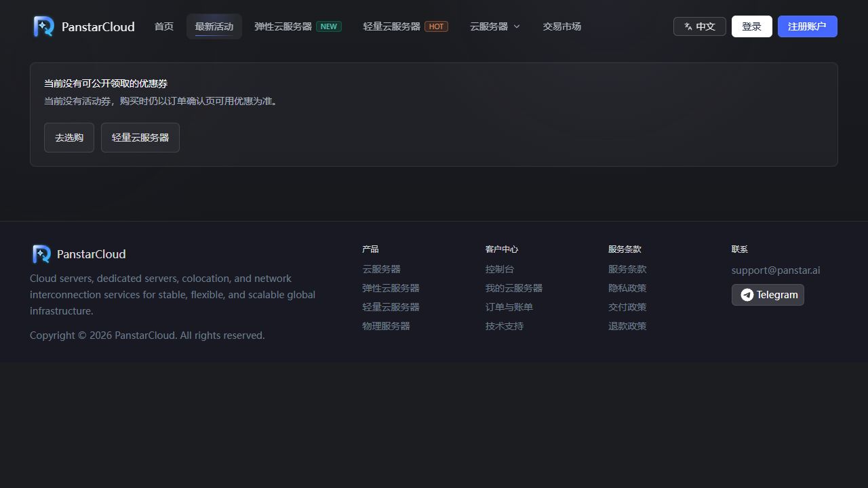Click the PanstarCloud logo icon in header
This screenshot has height=488, width=868.
coord(44,26)
